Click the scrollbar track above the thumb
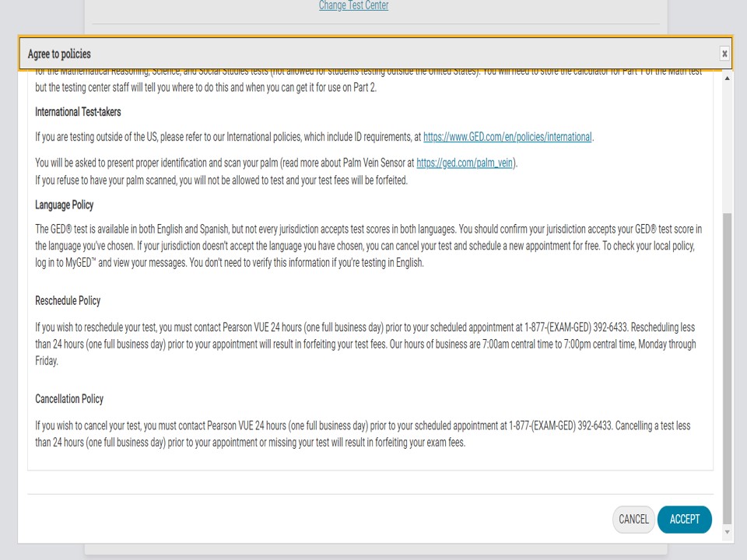This screenshot has height=560, width=747. 728,148
